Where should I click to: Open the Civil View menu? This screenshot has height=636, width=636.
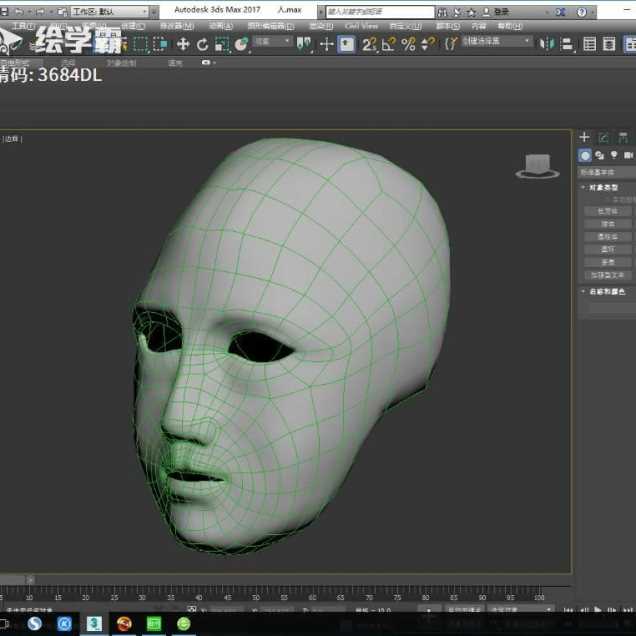click(x=361, y=26)
